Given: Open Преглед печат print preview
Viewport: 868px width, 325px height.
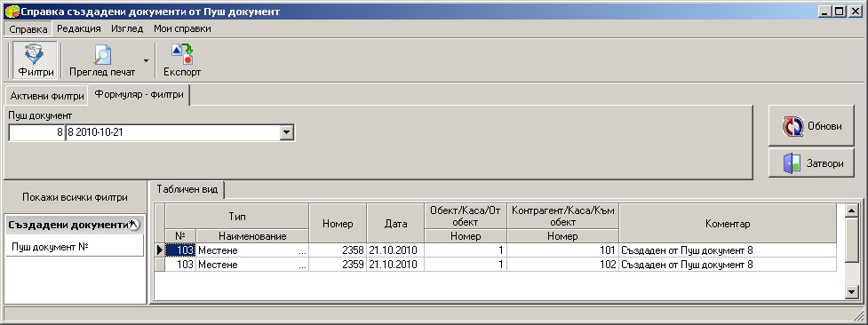Looking at the screenshot, I should point(102,59).
